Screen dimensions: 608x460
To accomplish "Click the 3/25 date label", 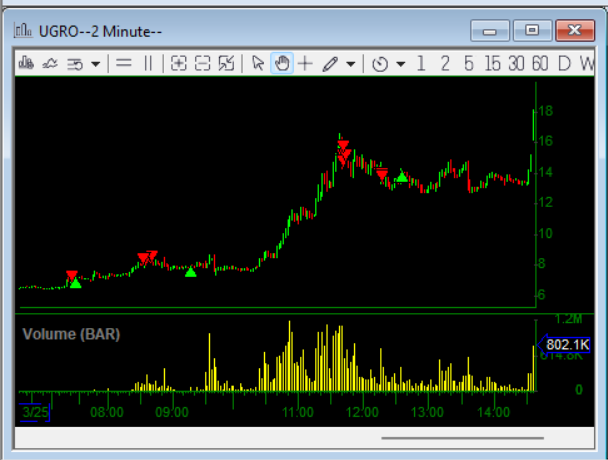I will 35,412.
